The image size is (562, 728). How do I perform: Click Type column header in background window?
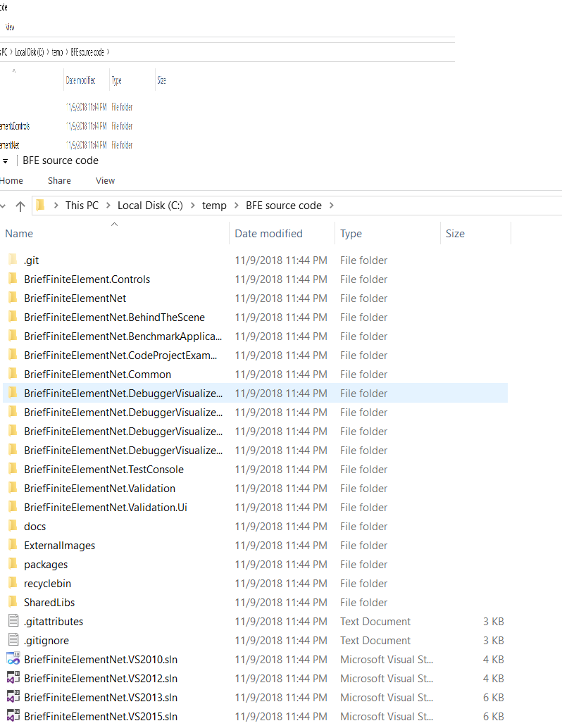click(116, 80)
